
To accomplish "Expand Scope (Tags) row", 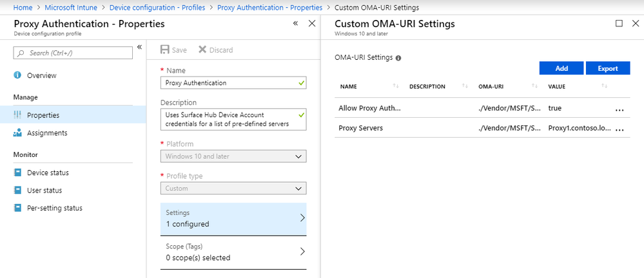I will [233, 252].
